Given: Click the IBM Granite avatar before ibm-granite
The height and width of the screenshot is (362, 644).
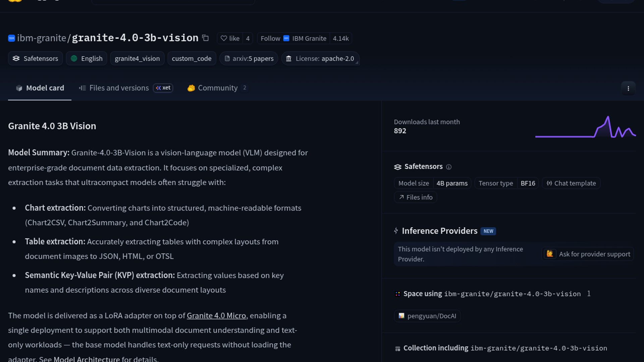Looking at the screenshot, I should (x=12, y=38).
